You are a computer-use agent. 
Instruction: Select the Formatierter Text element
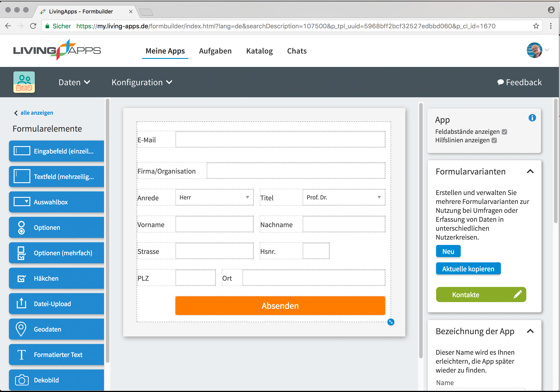coord(57,355)
